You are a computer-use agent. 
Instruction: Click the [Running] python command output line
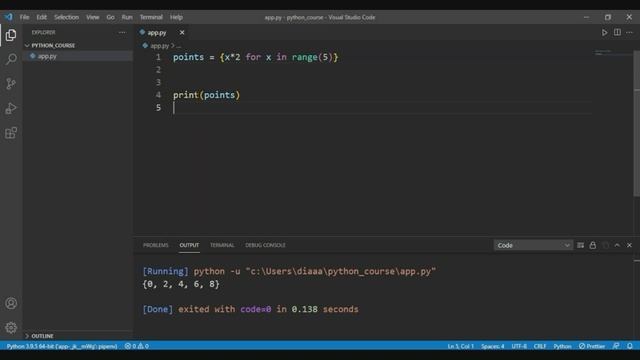[x=289, y=271]
